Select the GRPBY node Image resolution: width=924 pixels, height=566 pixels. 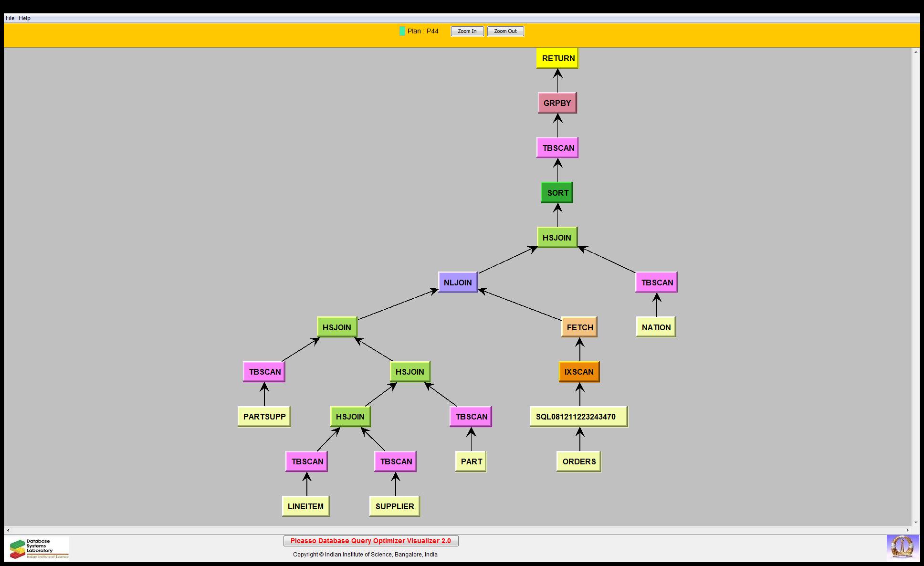557,103
